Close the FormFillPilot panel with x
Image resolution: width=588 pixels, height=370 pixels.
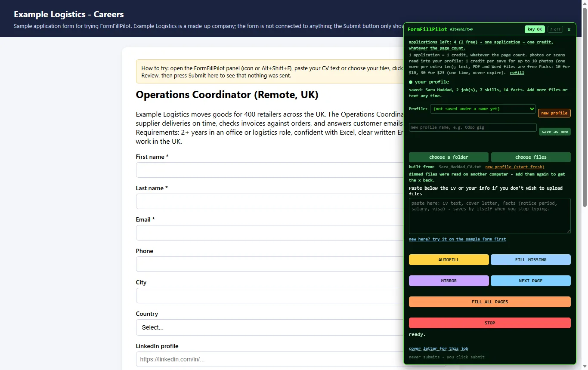click(x=569, y=29)
